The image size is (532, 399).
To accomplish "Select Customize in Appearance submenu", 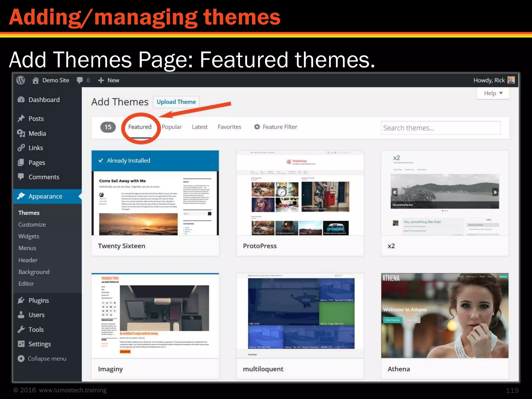I will [x=32, y=224].
